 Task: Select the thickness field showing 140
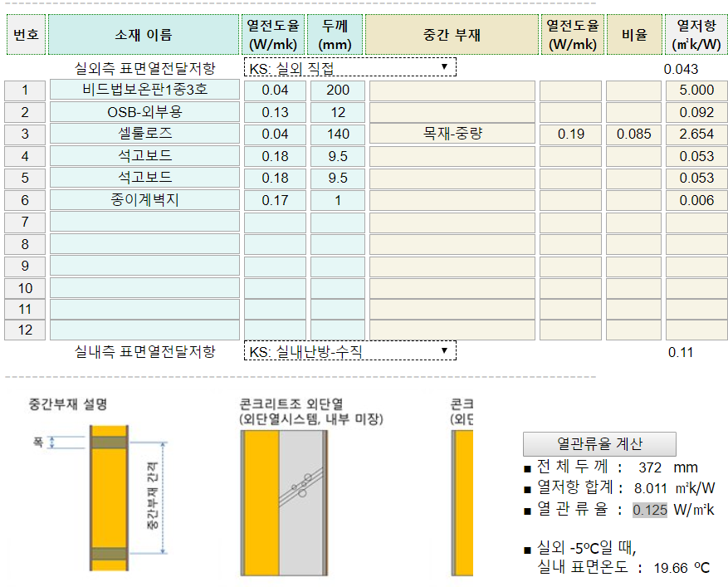pyautogui.click(x=338, y=134)
